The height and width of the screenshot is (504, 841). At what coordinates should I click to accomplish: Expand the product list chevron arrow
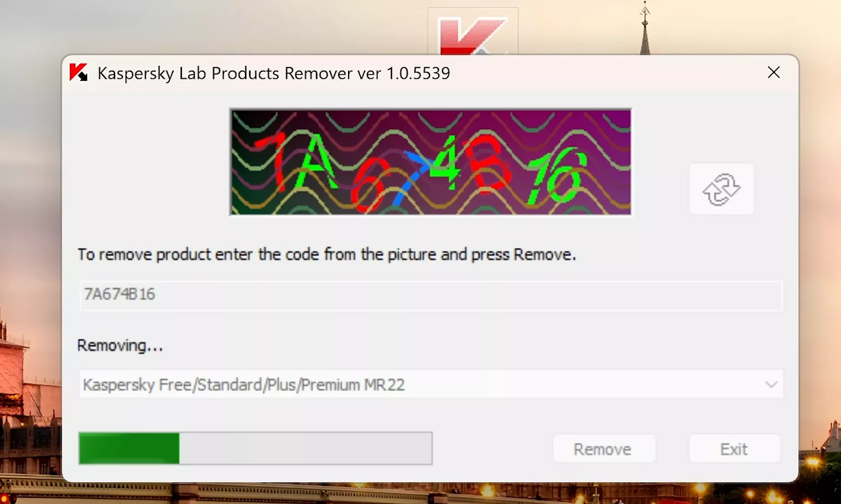click(771, 385)
